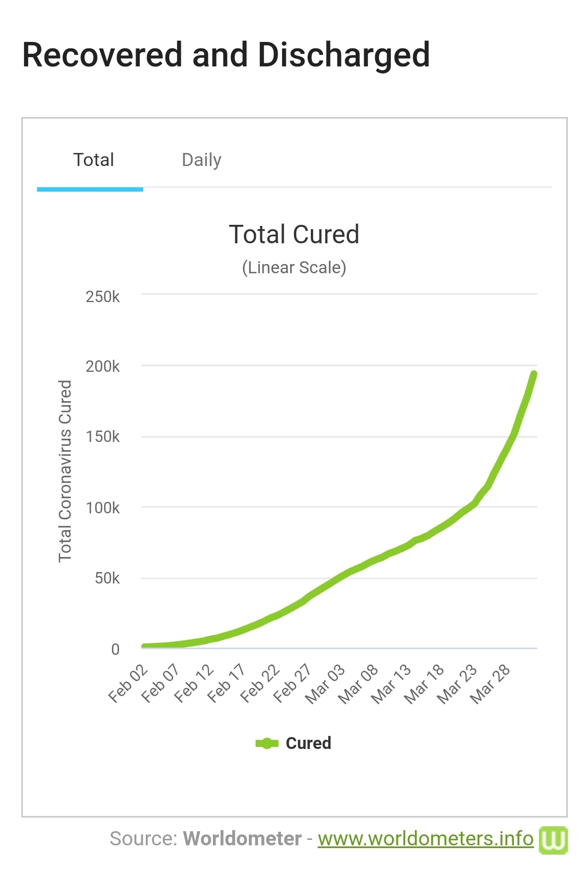The height and width of the screenshot is (878, 588).
Task: Click the Mar 28 x-axis label
Action: pyautogui.click(x=490, y=684)
